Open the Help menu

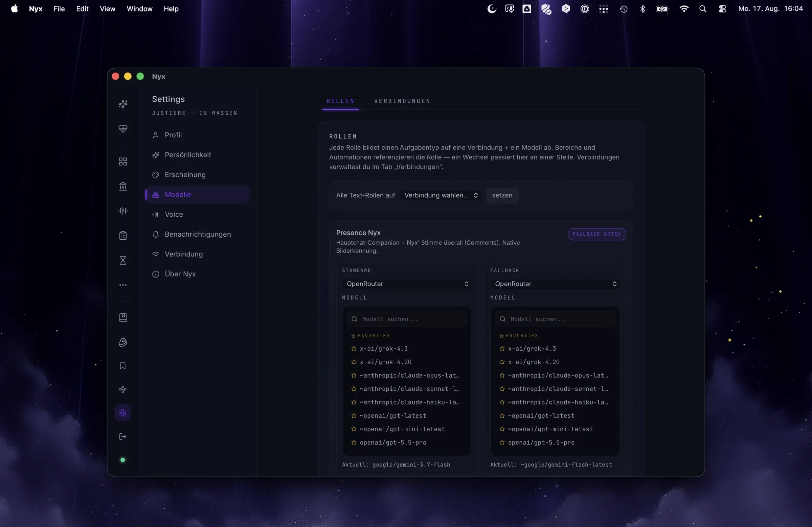coord(171,9)
